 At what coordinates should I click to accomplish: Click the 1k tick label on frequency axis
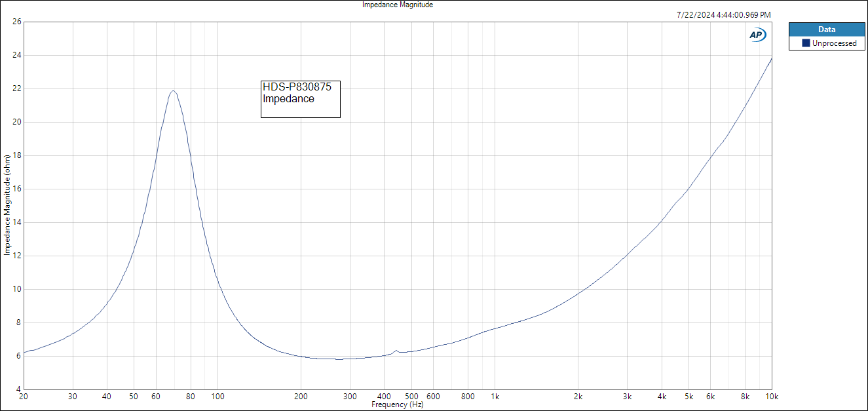point(495,397)
